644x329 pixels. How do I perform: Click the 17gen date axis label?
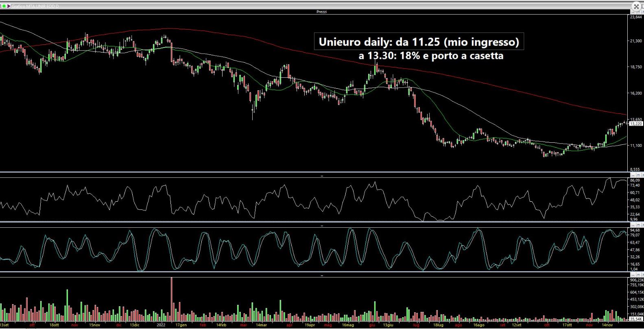pos(181,325)
